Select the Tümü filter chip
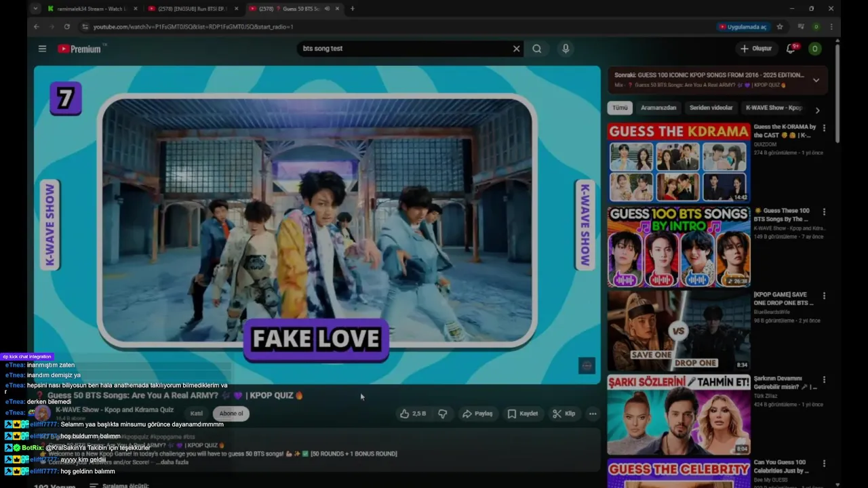The width and height of the screenshot is (868, 488). 620,108
